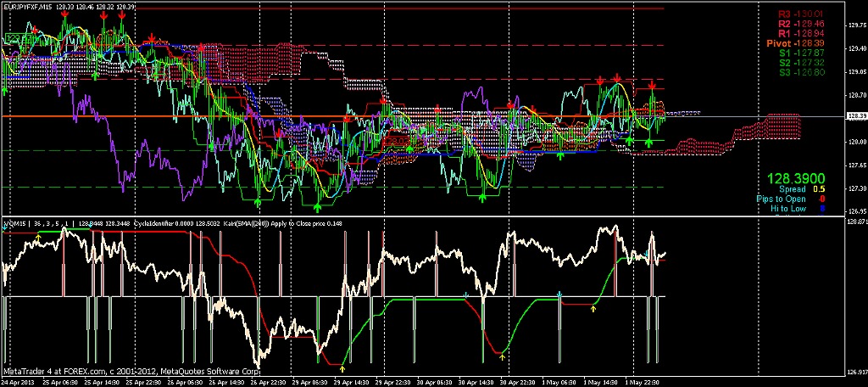Click the 126.95 price scale value

pyautogui.click(x=856, y=211)
